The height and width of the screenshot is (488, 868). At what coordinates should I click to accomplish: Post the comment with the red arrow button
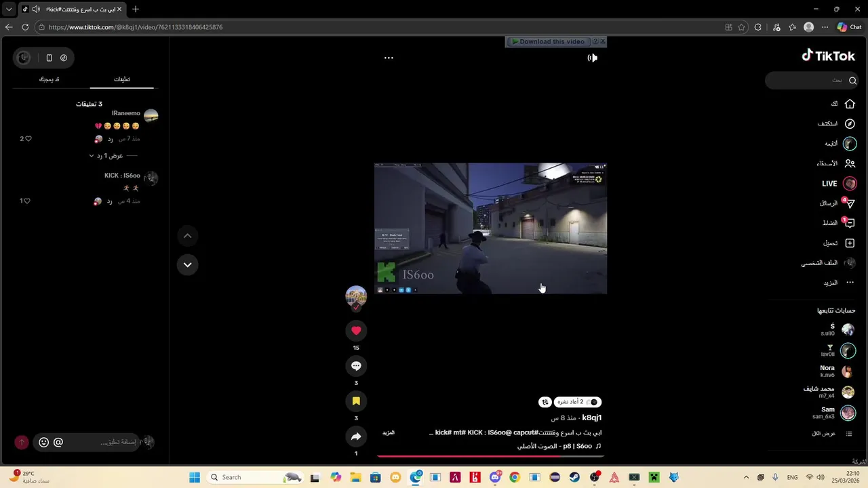pos(22,443)
